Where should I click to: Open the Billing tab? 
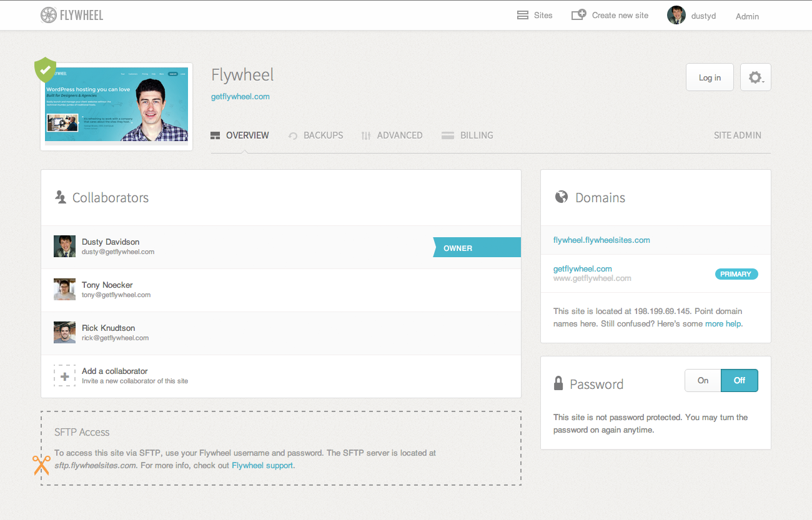click(467, 135)
